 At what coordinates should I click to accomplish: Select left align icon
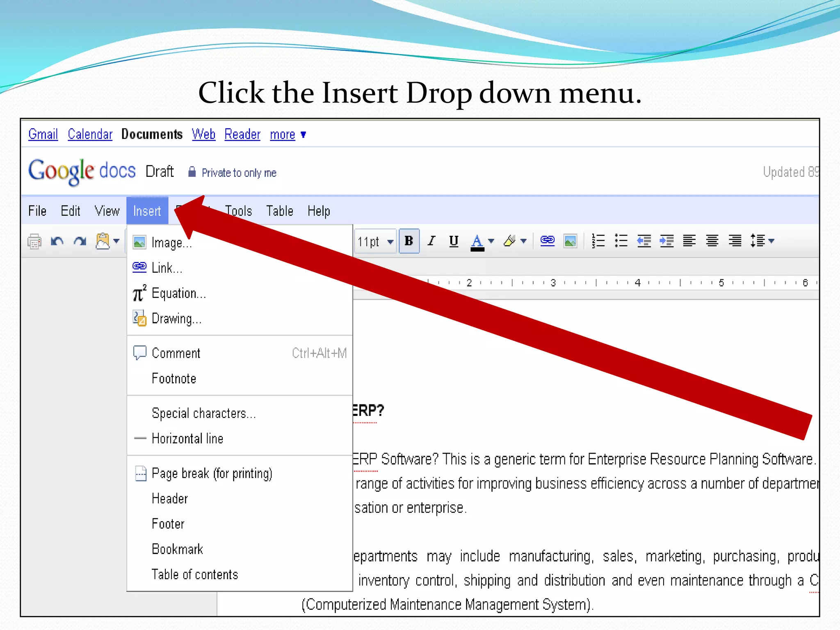tap(689, 241)
